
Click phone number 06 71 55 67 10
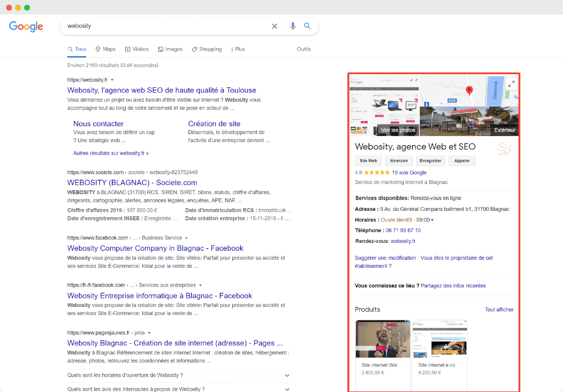pyautogui.click(x=403, y=230)
